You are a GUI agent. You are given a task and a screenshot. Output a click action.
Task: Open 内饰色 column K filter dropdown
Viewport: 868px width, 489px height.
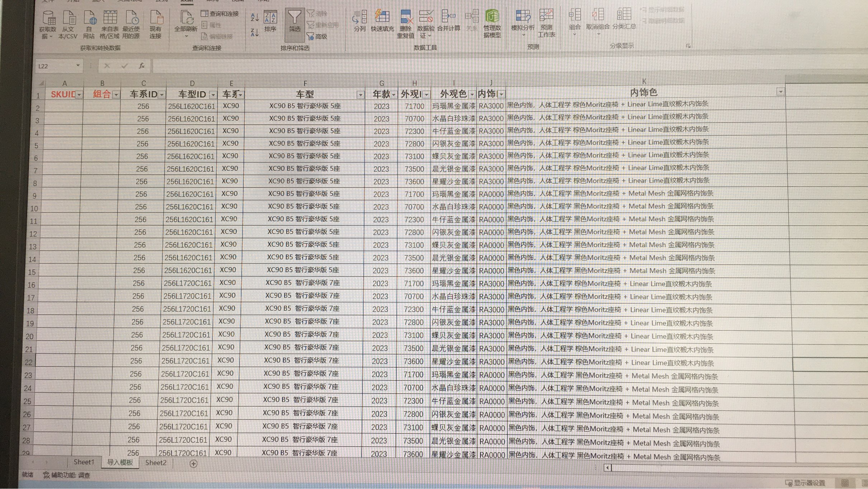point(780,92)
